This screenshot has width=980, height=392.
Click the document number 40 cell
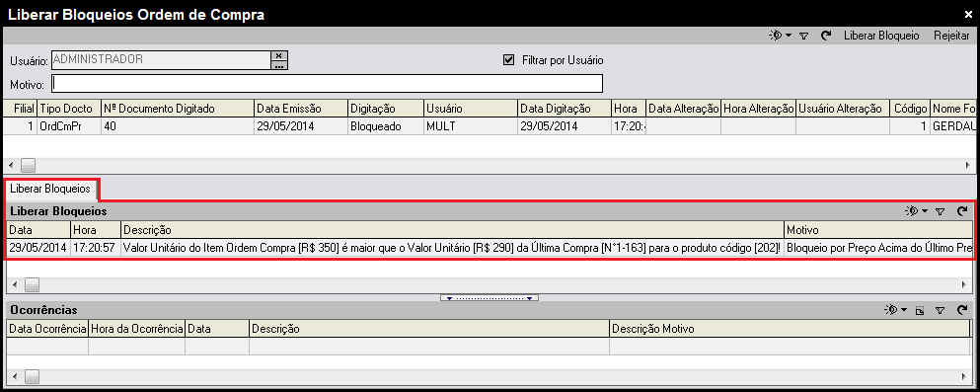pyautogui.click(x=178, y=125)
